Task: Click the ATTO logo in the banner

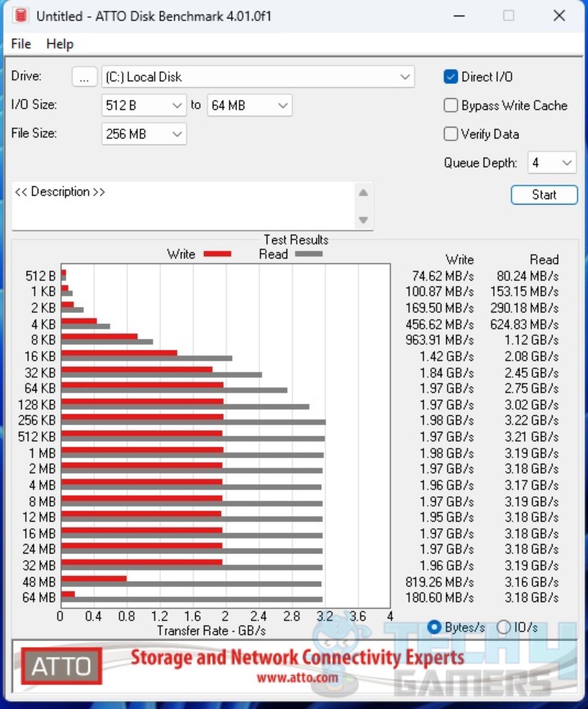Action: tap(61, 666)
